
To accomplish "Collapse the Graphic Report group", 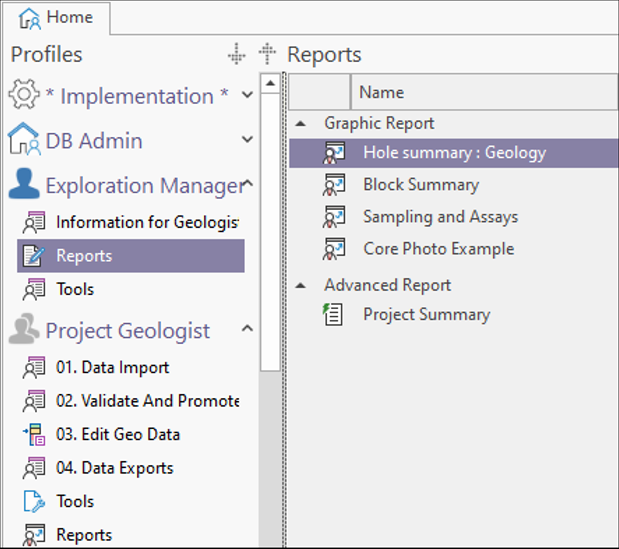I will coord(301,123).
